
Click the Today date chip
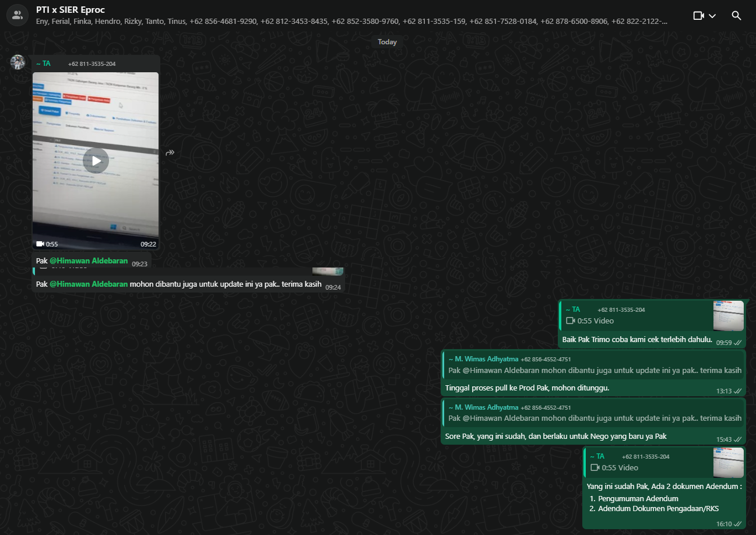[387, 42]
